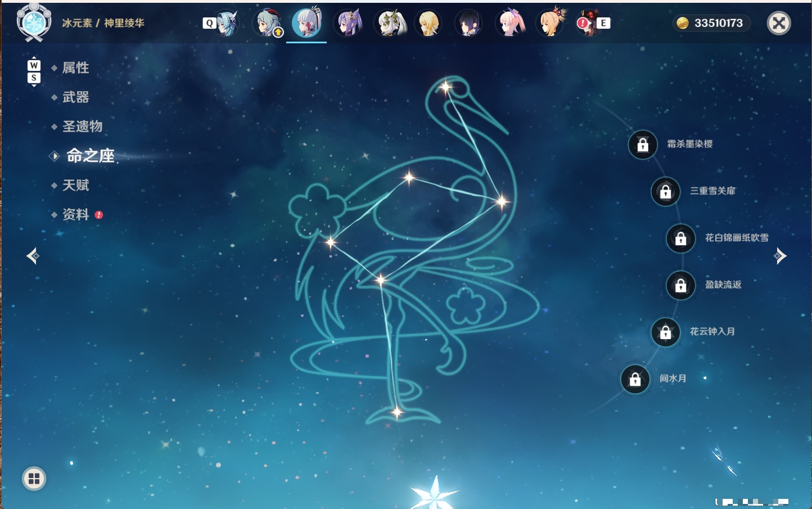
Task: Switch to the pink-haired character portrait
Action: 510,23
